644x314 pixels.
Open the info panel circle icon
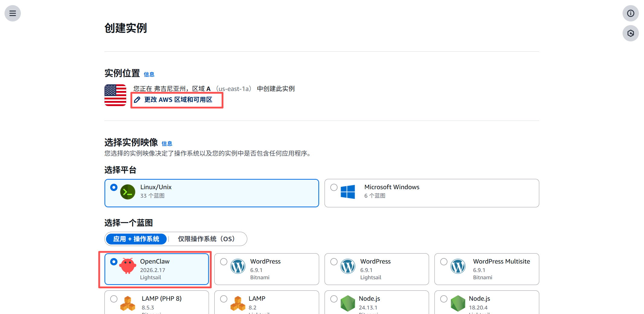click(630, 13)
